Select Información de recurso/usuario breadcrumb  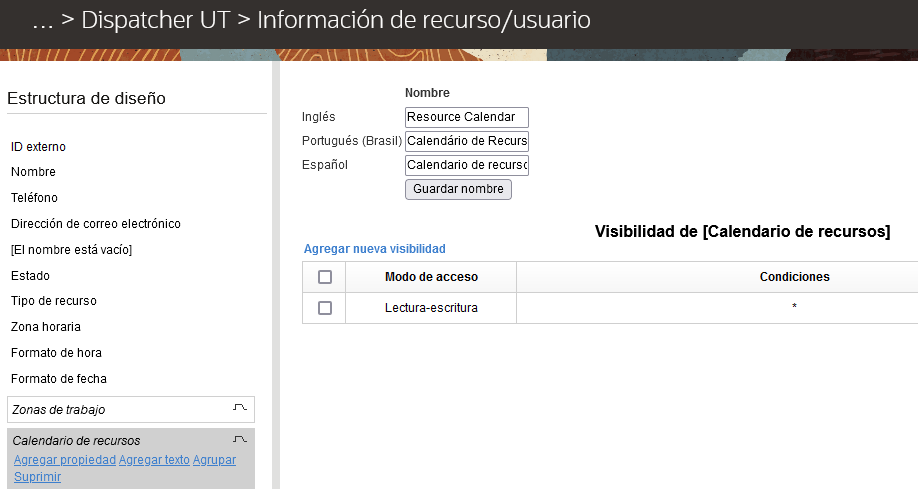point(424,20)
